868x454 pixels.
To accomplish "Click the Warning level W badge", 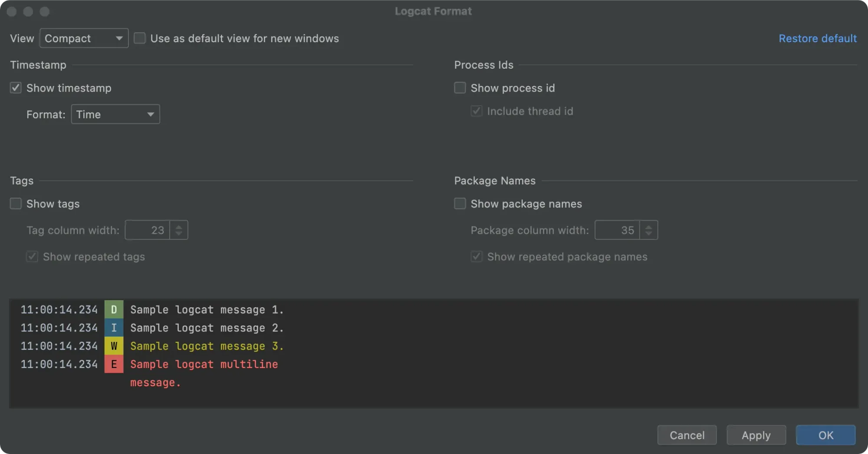I will pos(114,346).
